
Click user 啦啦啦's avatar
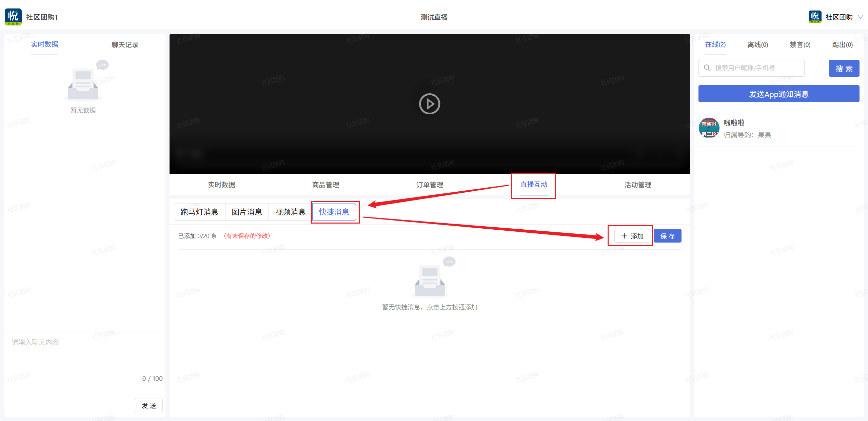pyautogui.click(x=709, y=128)
